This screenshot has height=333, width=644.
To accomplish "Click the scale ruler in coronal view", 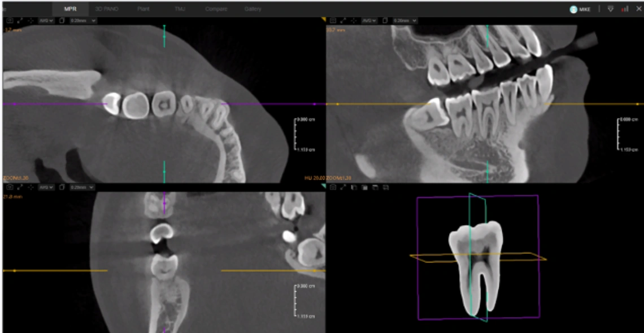I will 304,301.
